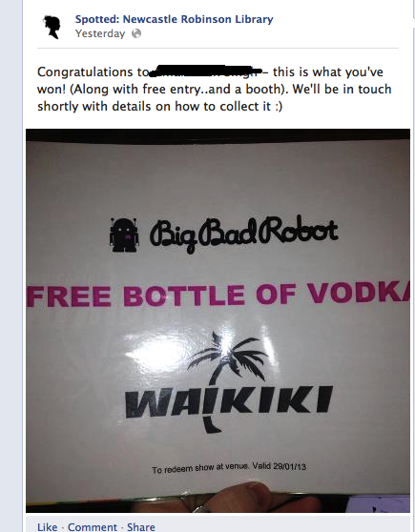Open the Spotted: Newcastle Robinson Library page
The height and width of the screenshot is (532, 415).
point(174,19)
